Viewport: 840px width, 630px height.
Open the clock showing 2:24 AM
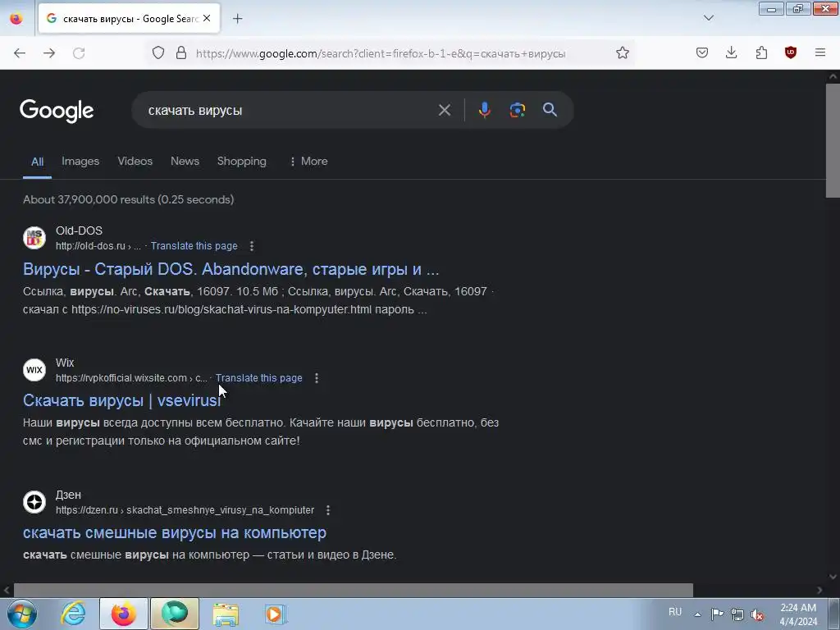tap(798, 614)
